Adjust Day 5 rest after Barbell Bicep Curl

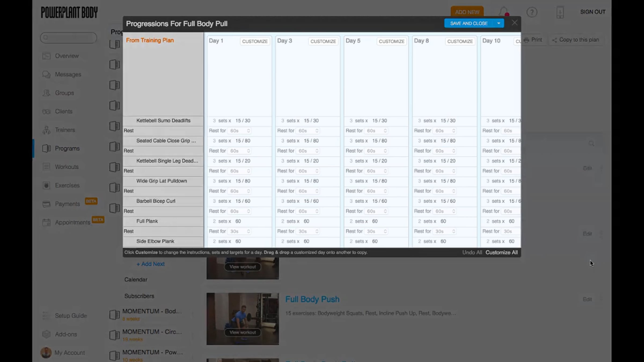pyautogui.click(x=377, y=211)
